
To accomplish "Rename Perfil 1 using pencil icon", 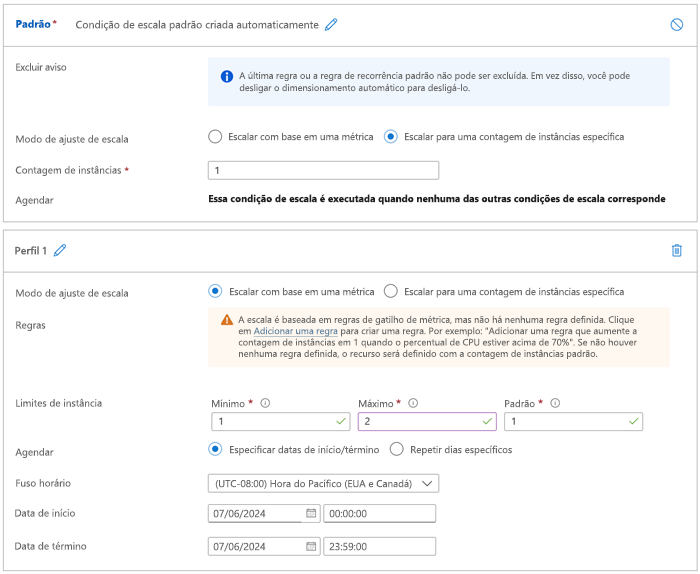I will [60, 250].
